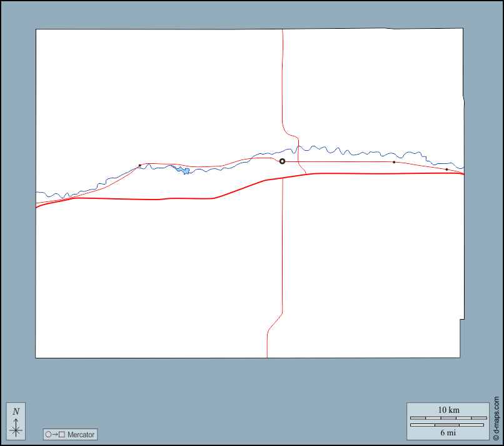Click the westernmost black town dot
The width and height of the screenshot is (504, 446).
tap(139, 166)
